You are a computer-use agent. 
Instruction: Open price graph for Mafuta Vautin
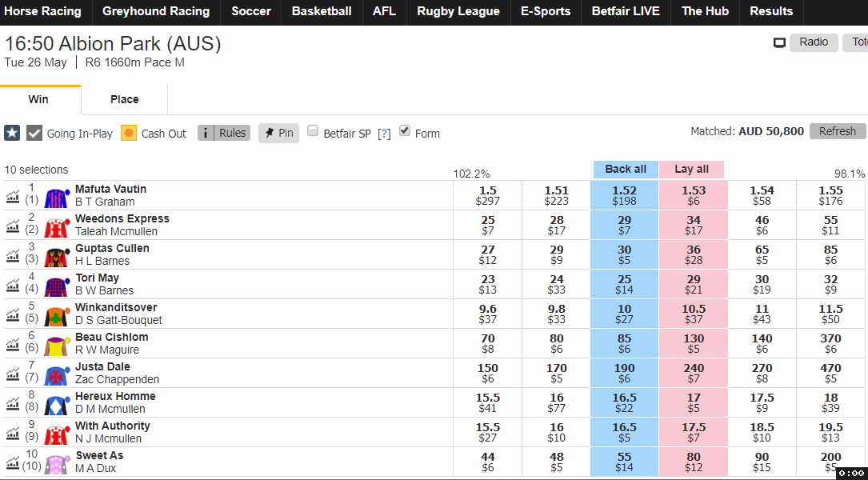[12, 194]
